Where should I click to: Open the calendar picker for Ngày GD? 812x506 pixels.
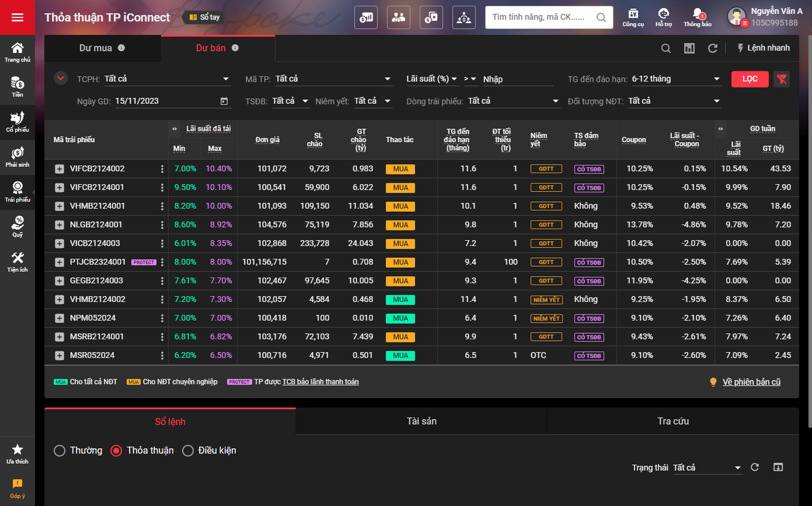(224, 102)
